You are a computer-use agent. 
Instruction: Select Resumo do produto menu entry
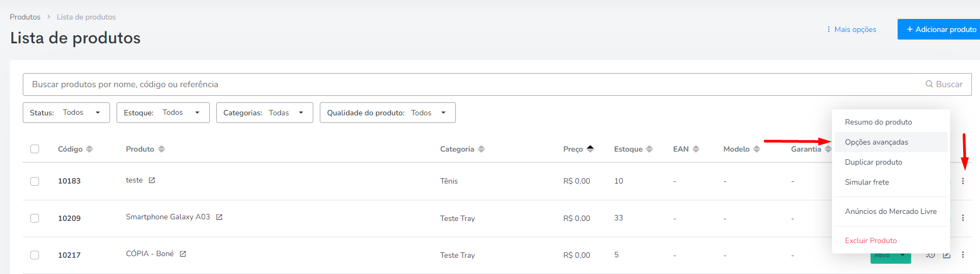[891, 122]
